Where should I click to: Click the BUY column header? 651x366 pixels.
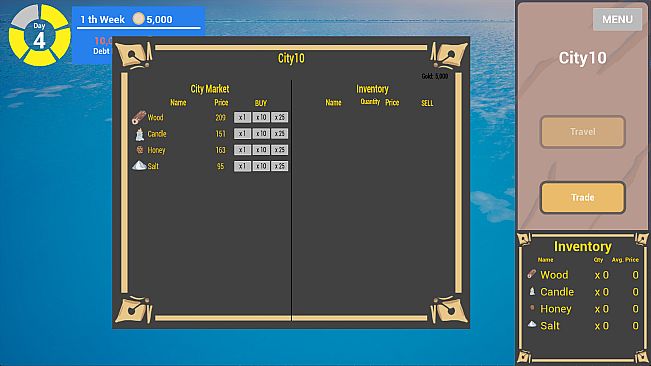coord(261,103)
